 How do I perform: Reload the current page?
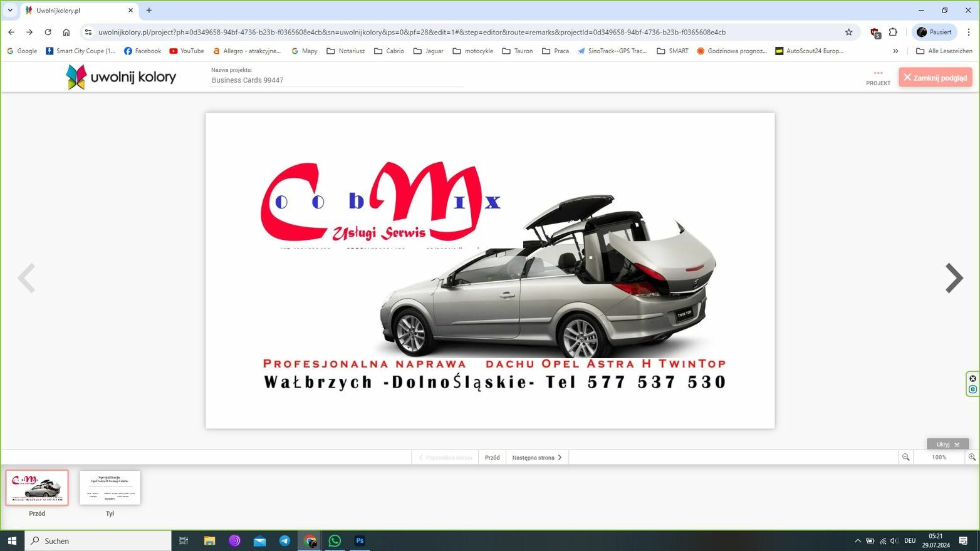click(x=48, y=32)
